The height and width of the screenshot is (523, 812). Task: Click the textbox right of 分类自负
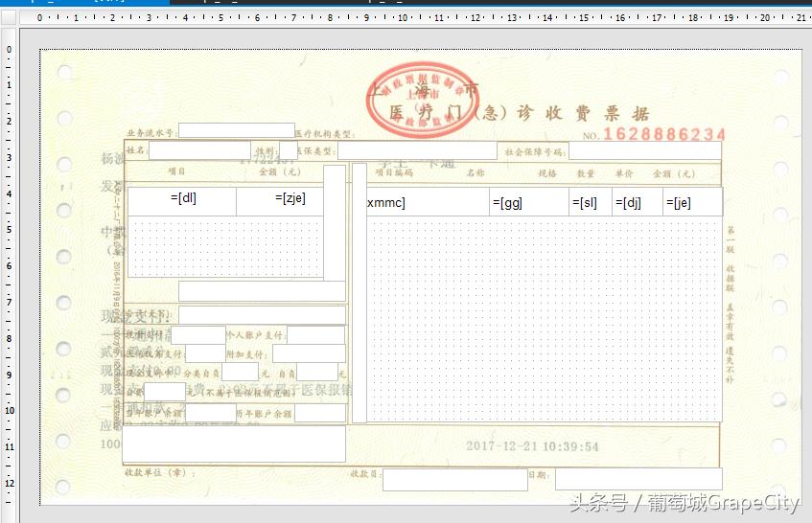(x=241, y=372)
